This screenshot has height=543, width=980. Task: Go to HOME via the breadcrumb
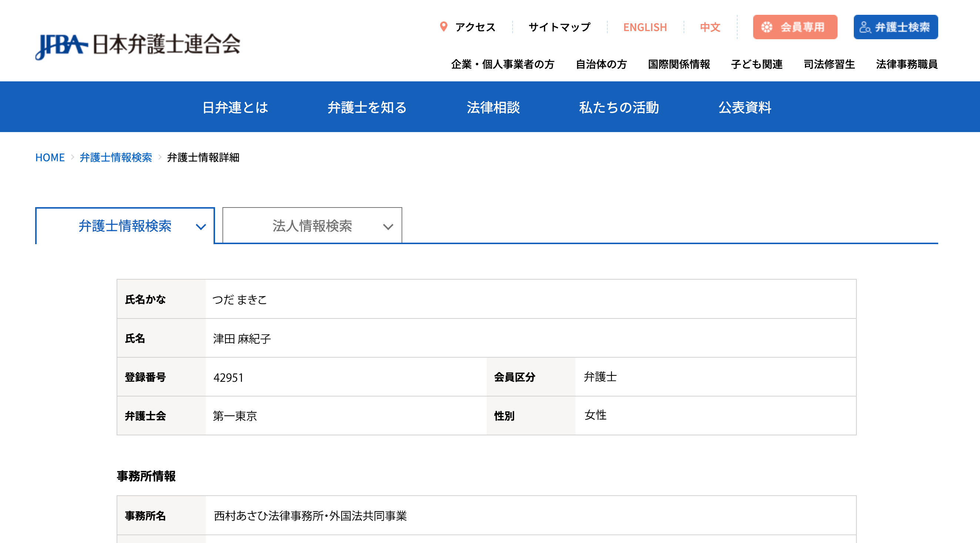tap(50, 157)
